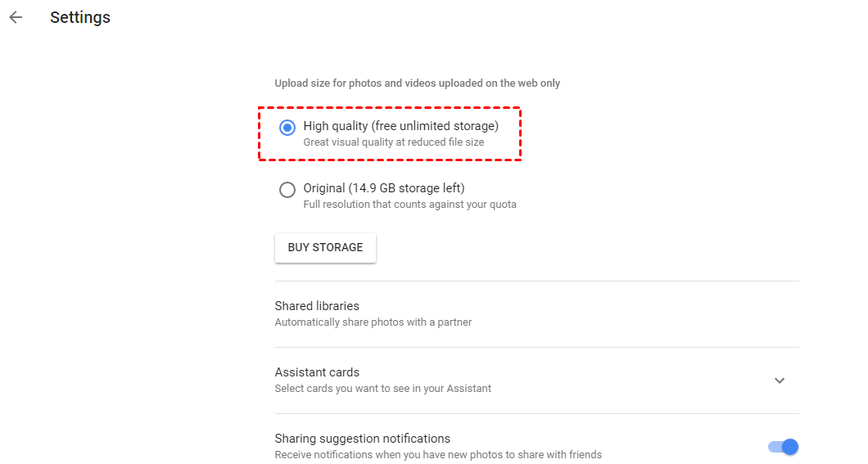The image size is (868, 464).
Task: Disable the Sharing suggestion notifications toggle
Action: coord(783,447)
